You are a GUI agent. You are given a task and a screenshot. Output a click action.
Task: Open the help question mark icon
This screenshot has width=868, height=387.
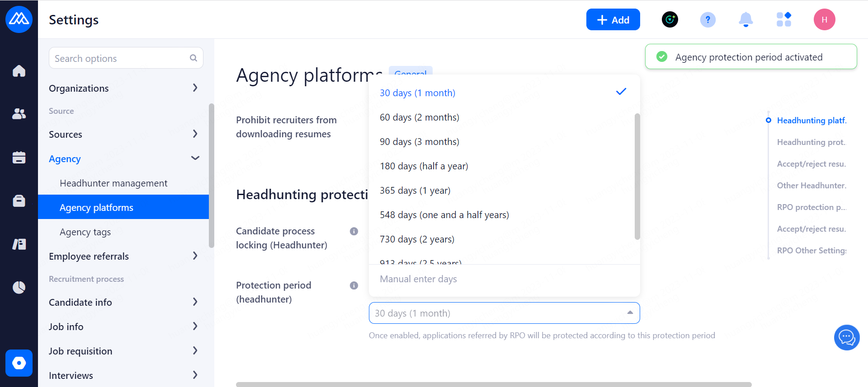708,20
